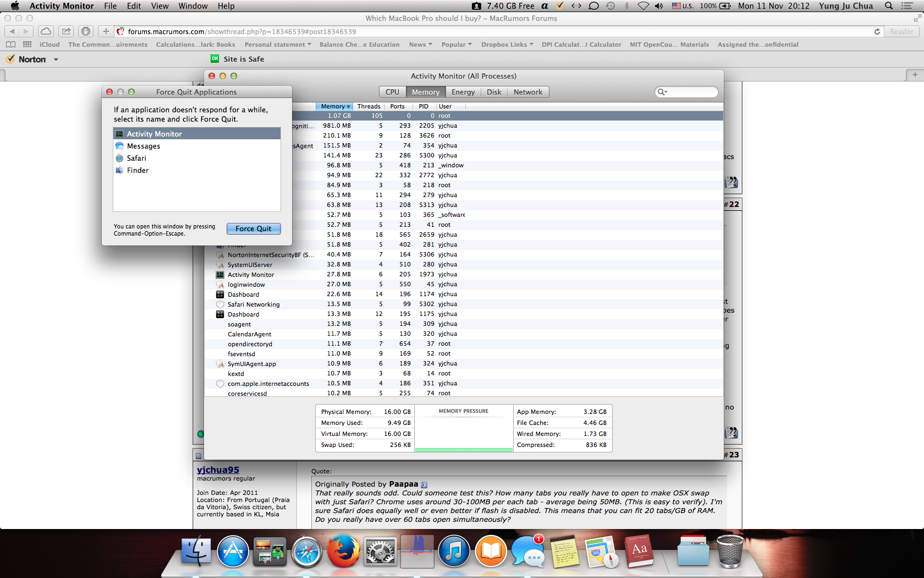Launch Maps from the Dock
Screen dimensions: 924x578
[602, 551]
